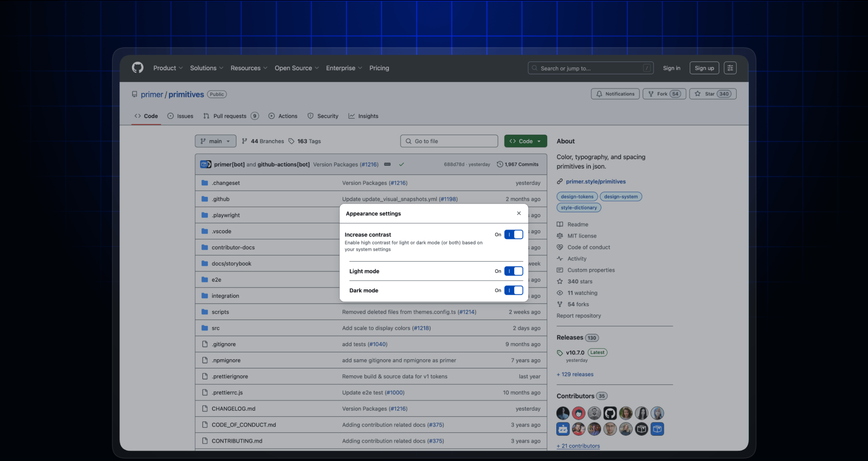Open the Report repository link
The image size is (868, 461).
point(579,316)
